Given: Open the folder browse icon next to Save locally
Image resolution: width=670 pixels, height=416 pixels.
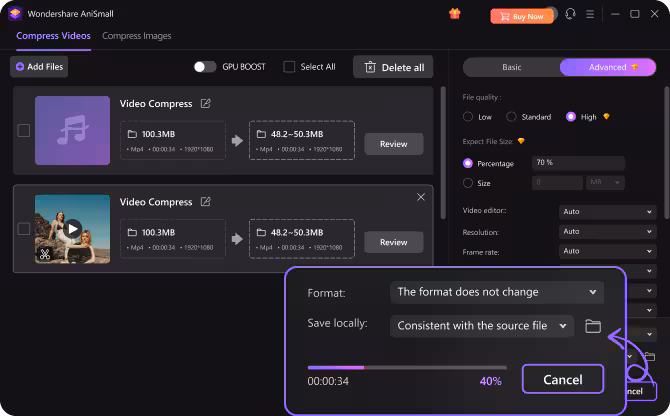Looking at the screenshot, I should coord(592,325).
